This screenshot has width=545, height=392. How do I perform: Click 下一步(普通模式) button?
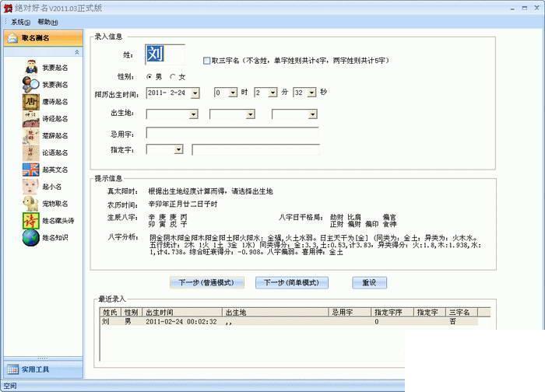207,282
